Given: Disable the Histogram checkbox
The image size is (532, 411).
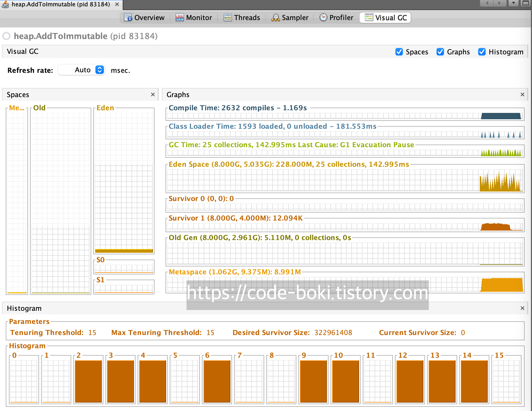Looking at the screenshot, I should (x=482, y=52).
